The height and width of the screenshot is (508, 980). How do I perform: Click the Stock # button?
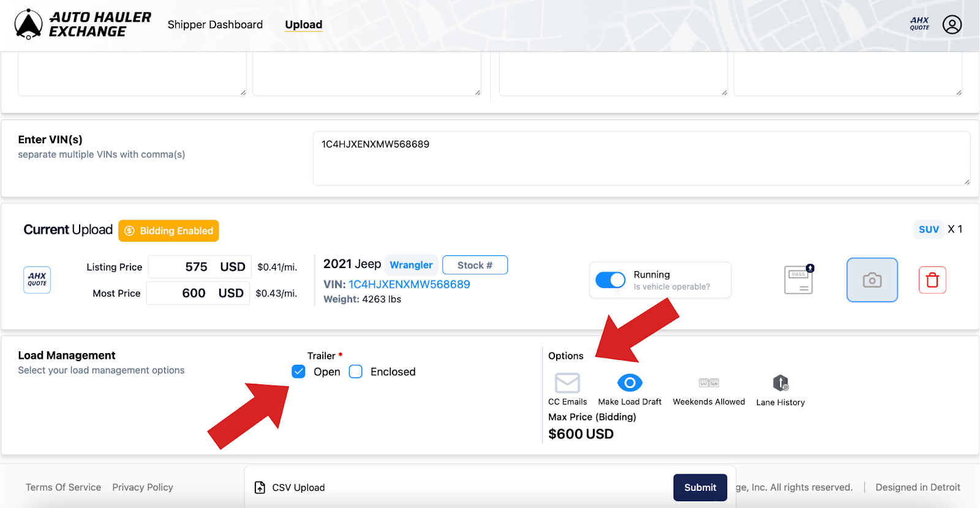coord(475,265)
